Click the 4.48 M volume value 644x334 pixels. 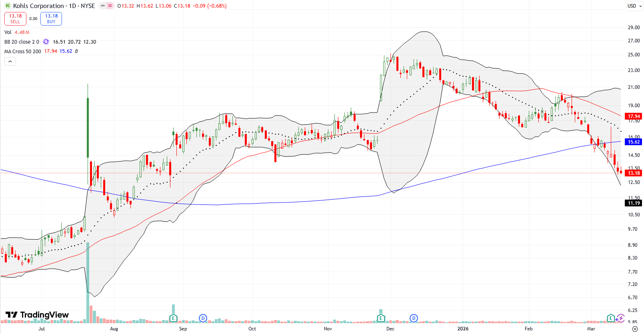(22, 32)
